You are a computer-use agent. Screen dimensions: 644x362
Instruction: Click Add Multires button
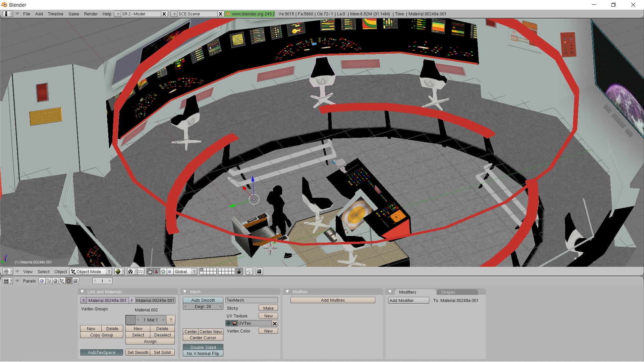[333, 300]
